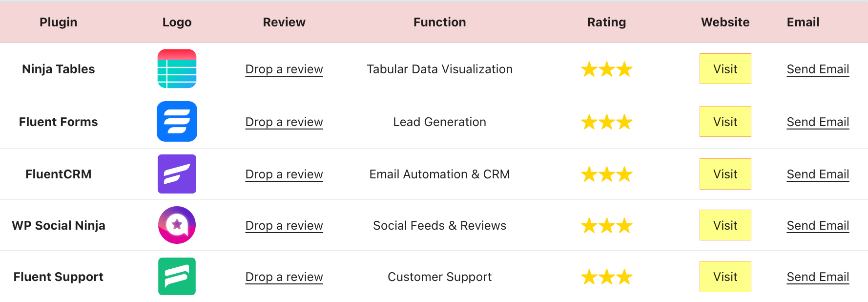The height and width of the screenshot is (302, 868).
Task: Click Visit button for FluentCRM
Action: [725, 174]
